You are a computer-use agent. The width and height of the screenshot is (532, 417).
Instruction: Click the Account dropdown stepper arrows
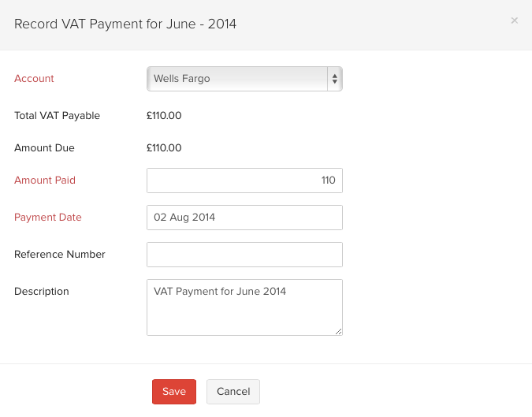click(335, 79)
